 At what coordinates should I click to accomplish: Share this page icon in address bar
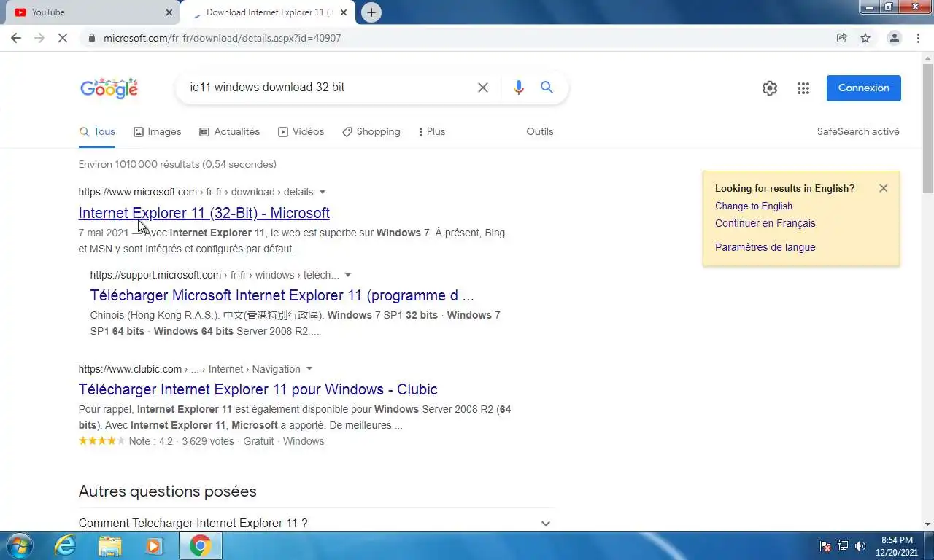[842, 38]
